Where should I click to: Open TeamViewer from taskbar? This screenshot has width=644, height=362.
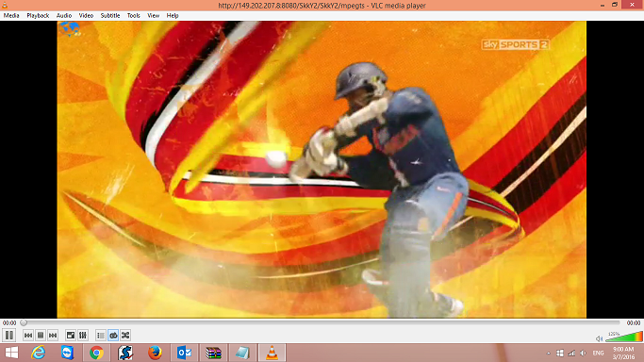pos(67,353)
